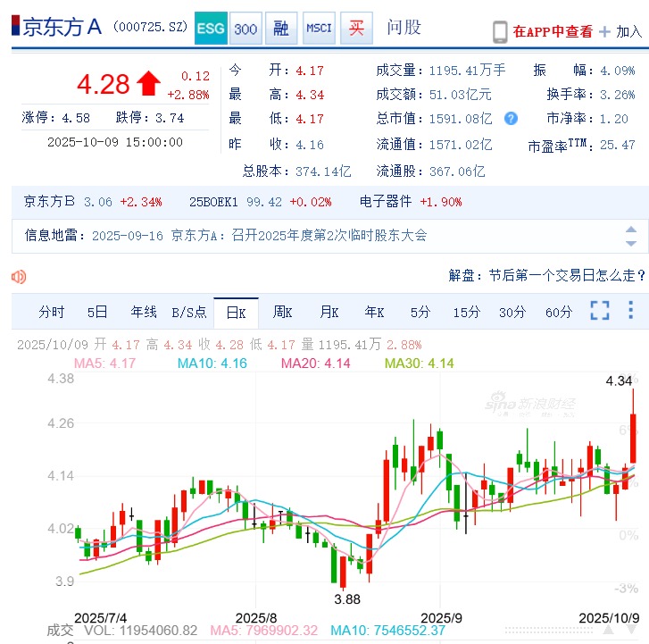Click the 买 buy badge
The height and width of the screenshot is (644, 649).
(356, 29)
